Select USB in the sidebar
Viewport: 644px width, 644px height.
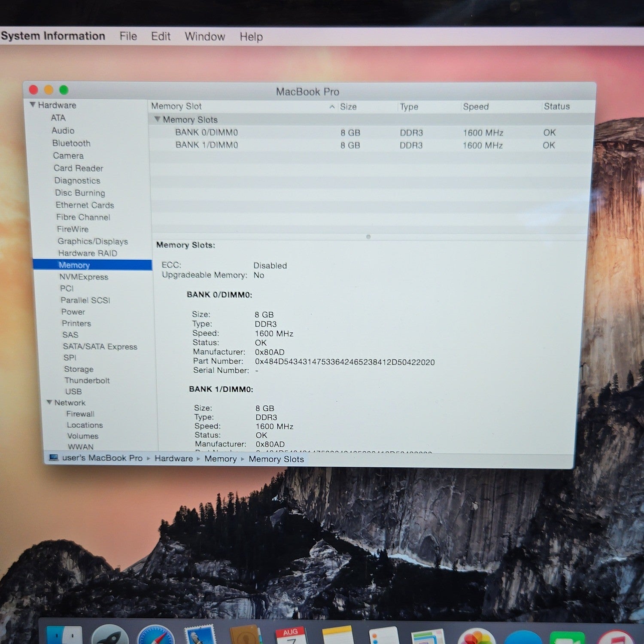[73, 392]
